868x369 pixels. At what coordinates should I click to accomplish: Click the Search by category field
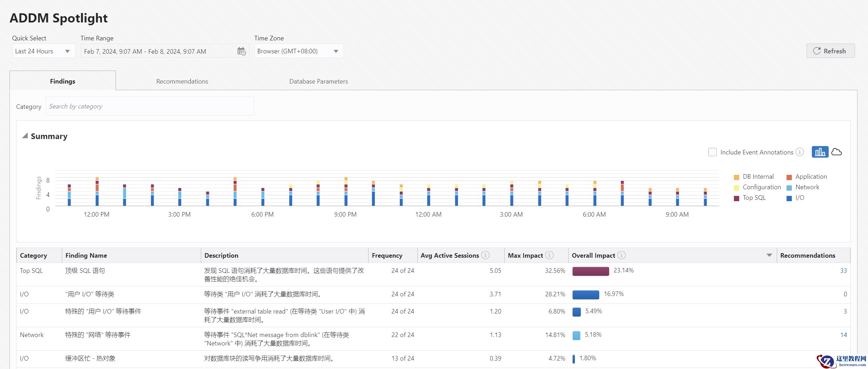[x=150, y=106]
